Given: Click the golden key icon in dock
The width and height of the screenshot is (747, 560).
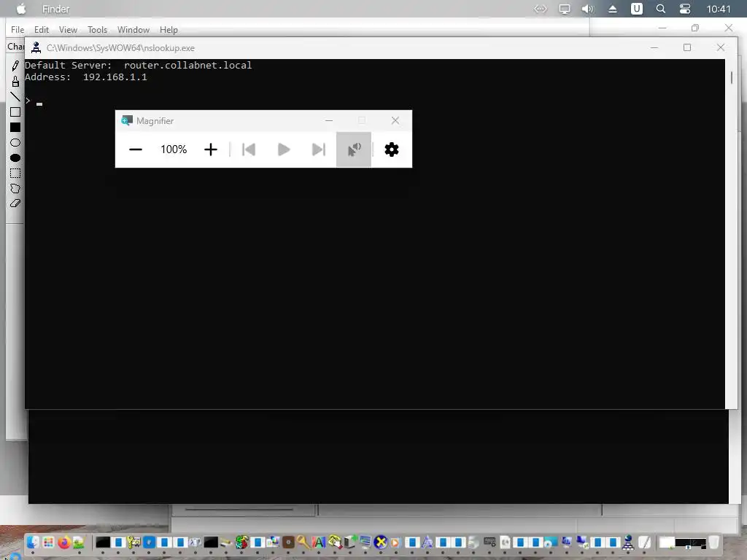Looking at the screenshot, I should (x=303, y=542).
